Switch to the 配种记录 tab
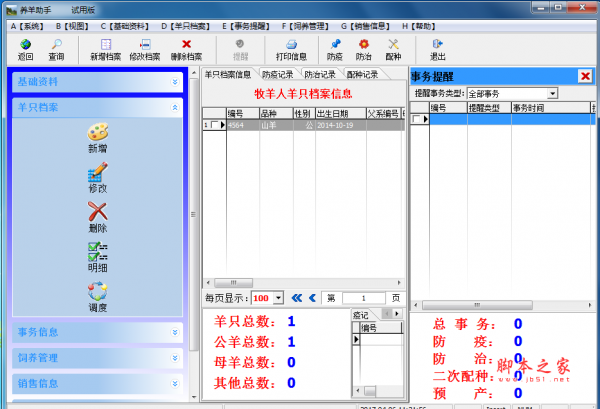 [362, 74]
